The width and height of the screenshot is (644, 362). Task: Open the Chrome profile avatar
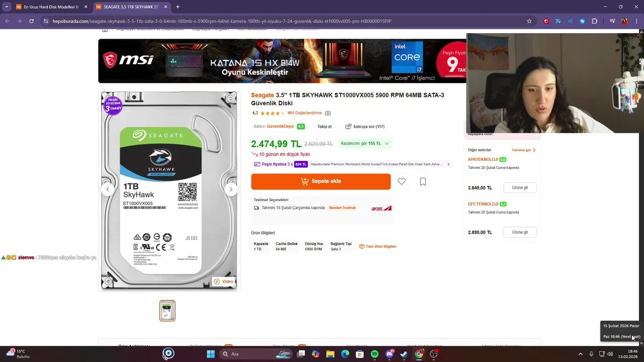click(624, 21)
